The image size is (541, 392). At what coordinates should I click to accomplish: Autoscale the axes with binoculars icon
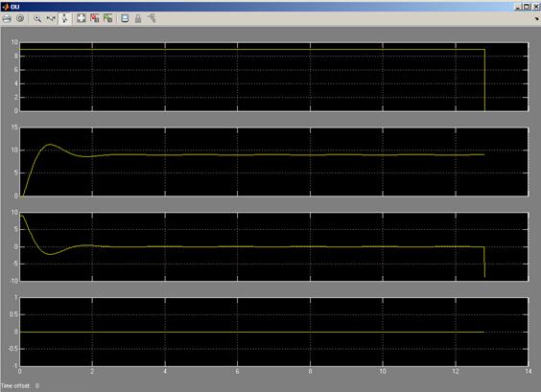click(x=82, y=18)
